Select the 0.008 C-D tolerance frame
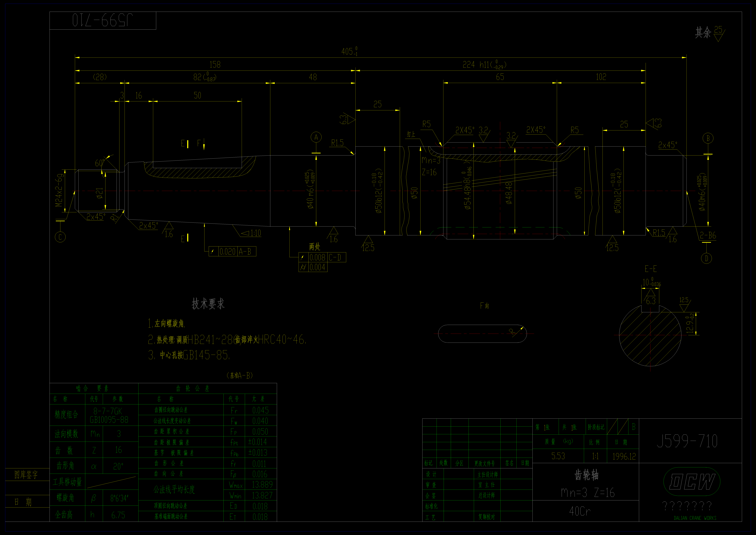 click(x=322, y=257)
